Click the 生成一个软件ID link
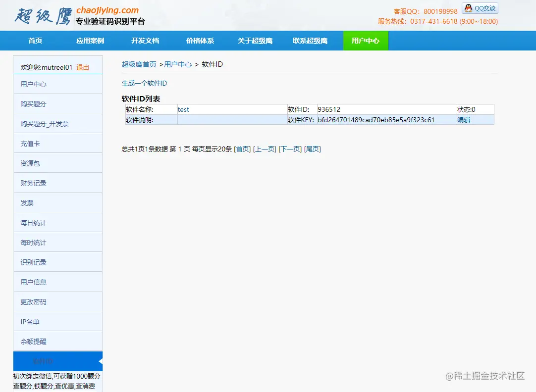 point(144,83)
